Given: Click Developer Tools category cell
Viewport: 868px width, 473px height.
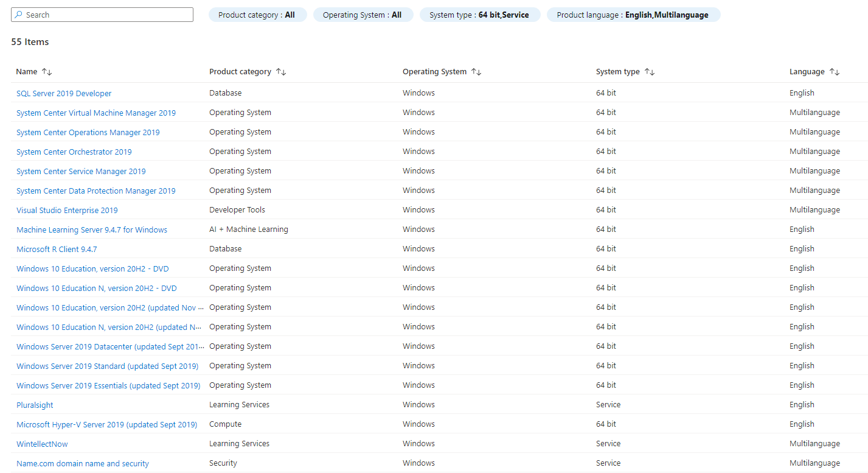Looking at the screenshot, I should 237,210.
